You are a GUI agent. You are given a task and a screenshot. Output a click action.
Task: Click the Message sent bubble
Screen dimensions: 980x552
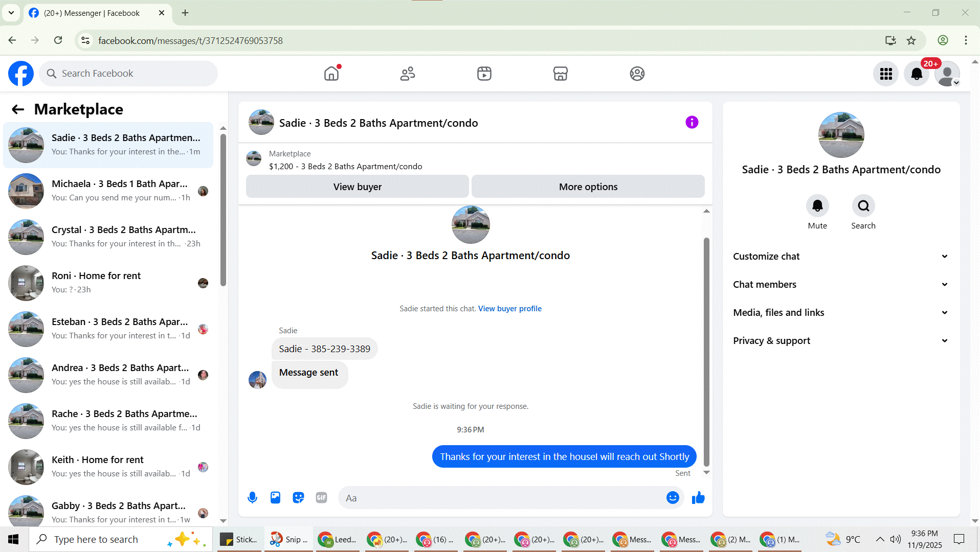[309, 375]
